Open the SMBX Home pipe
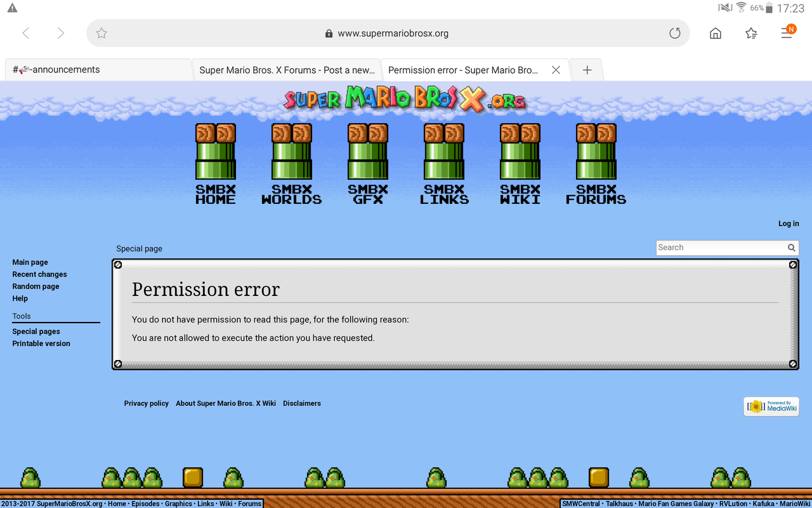This screenshot has width=812, height=508. pyautogui.click(x=216, y=164)
